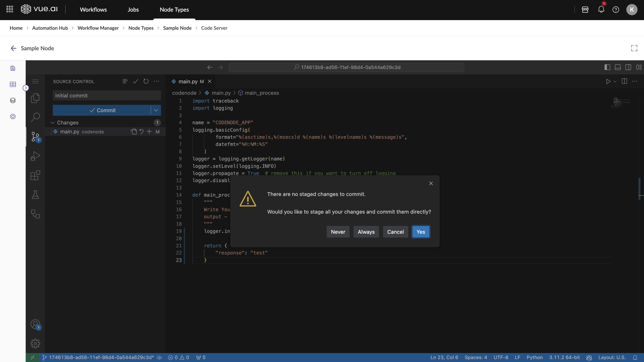Switch to the Jobs tab
This screenshot has height=362, width=644.
pyautogui.click(x=133, y=9)
